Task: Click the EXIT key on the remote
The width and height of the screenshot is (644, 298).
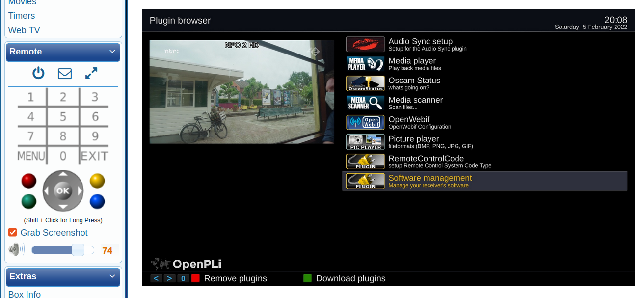Action: pos(94,156)
